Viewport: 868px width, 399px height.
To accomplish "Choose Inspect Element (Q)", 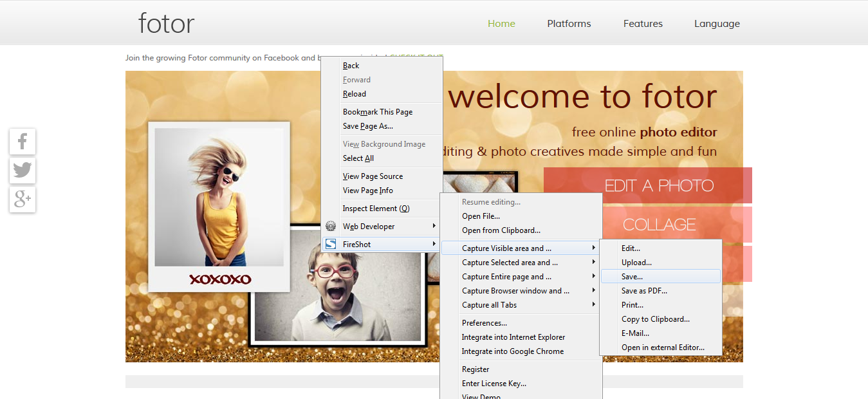I will pos(382,209).
